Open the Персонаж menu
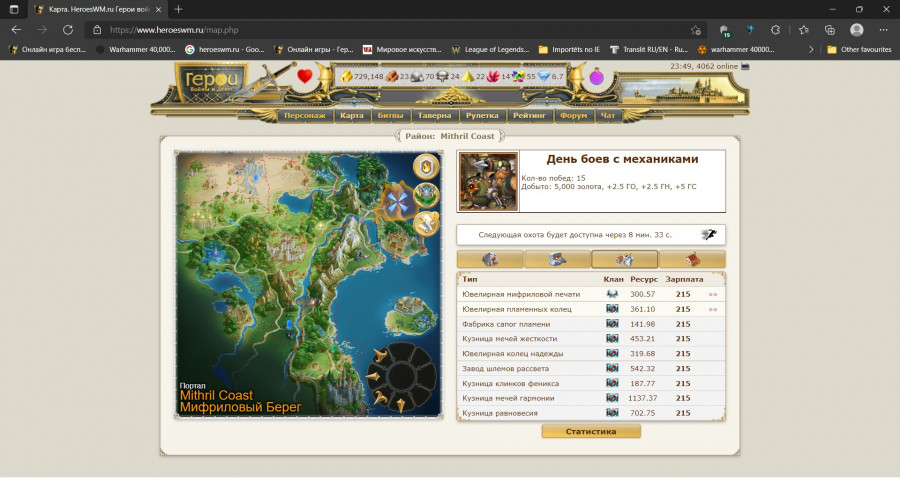900x483 pixels. point(305,115)
